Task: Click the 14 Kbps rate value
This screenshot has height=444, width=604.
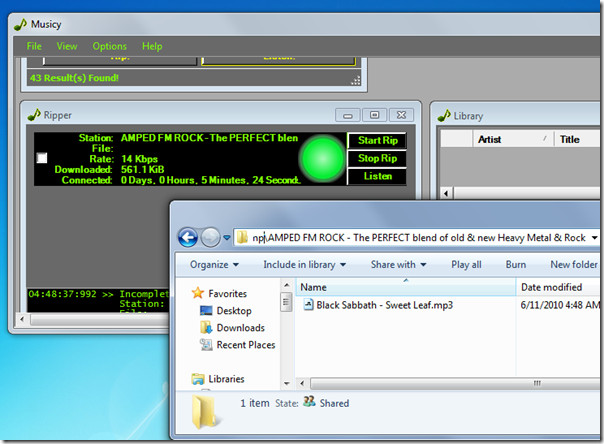Action: pyautogui.click(x=139, y=159)
